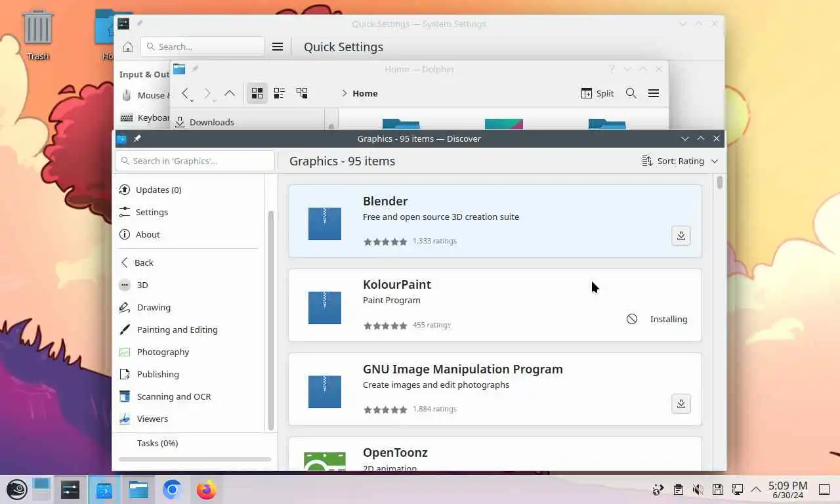The height and width of the screenshot is (504, 840).
Task: Open the OpenToonz app title
Action: 395,453
